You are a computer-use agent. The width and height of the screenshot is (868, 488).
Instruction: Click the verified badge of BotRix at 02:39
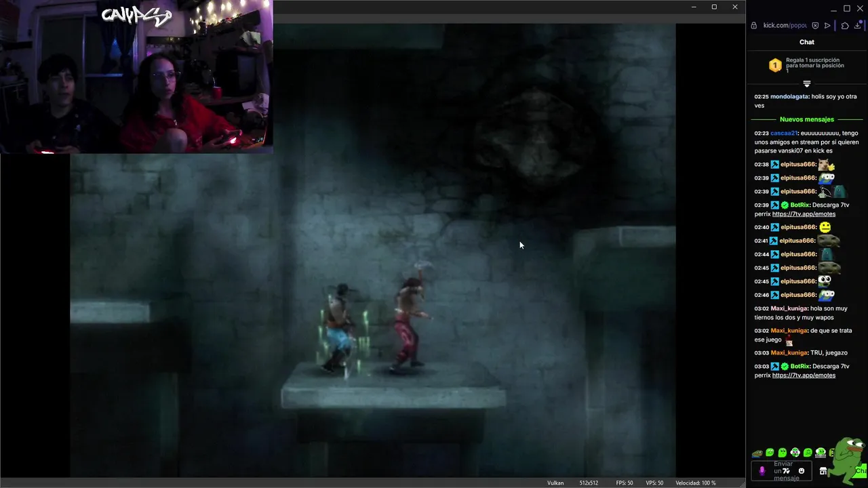pos(785,205)
